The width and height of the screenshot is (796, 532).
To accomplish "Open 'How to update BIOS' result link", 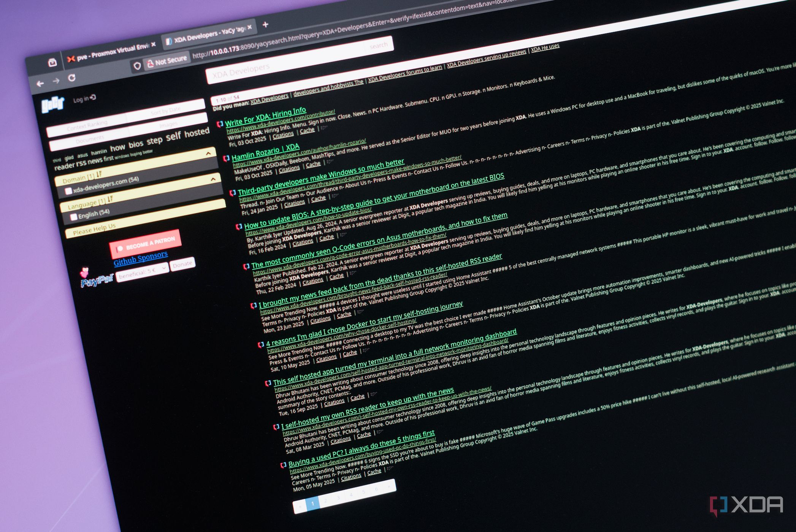I will pyautogui.click(x=374, y=201).
